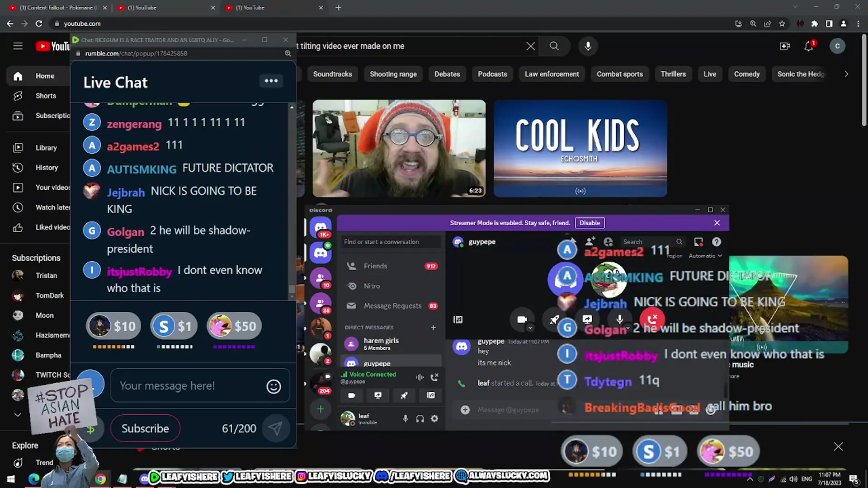Mute microphone in Discord user panel

click(x=406, y=419)
